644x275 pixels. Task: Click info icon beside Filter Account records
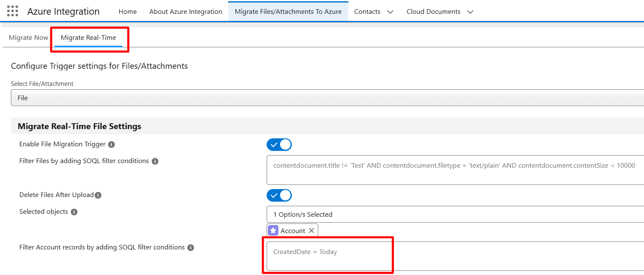191,247
